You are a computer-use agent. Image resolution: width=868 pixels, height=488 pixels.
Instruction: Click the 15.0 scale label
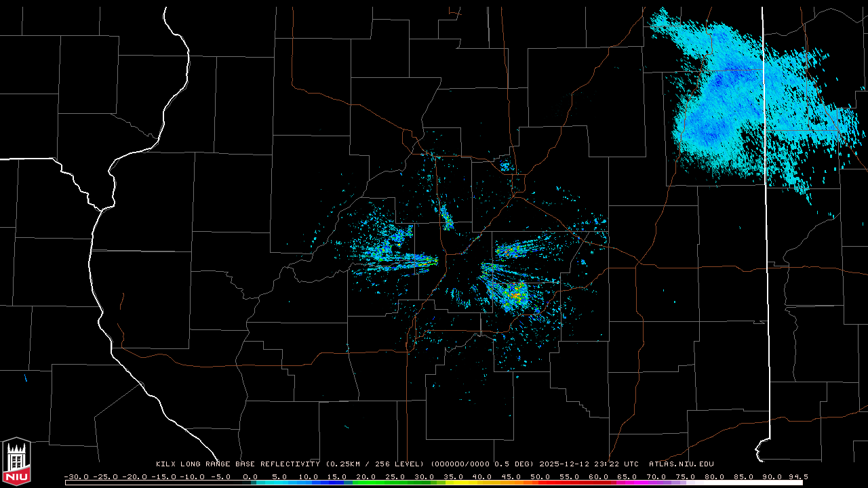(x=337, y=476)
